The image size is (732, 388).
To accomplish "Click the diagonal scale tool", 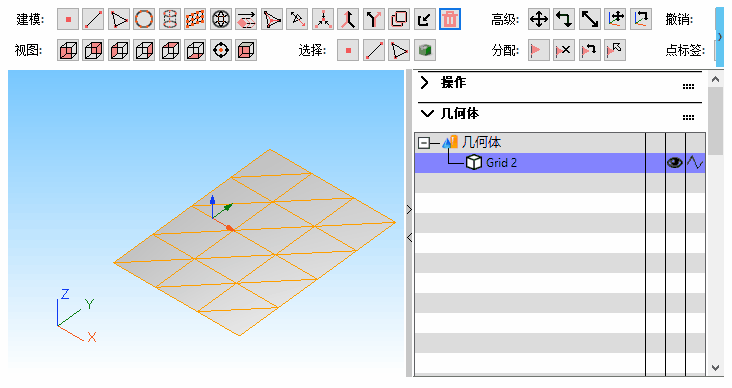I will point(590,20).
